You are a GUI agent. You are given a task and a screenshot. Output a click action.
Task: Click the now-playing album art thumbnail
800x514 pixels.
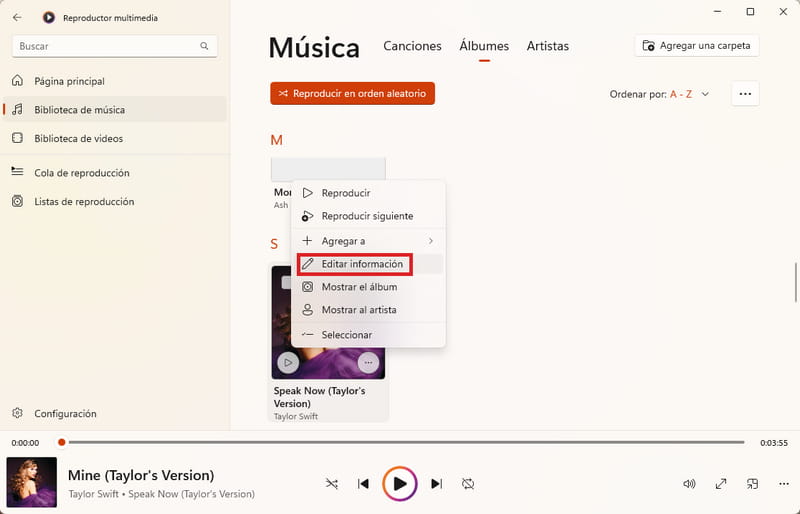click(32, 482)
